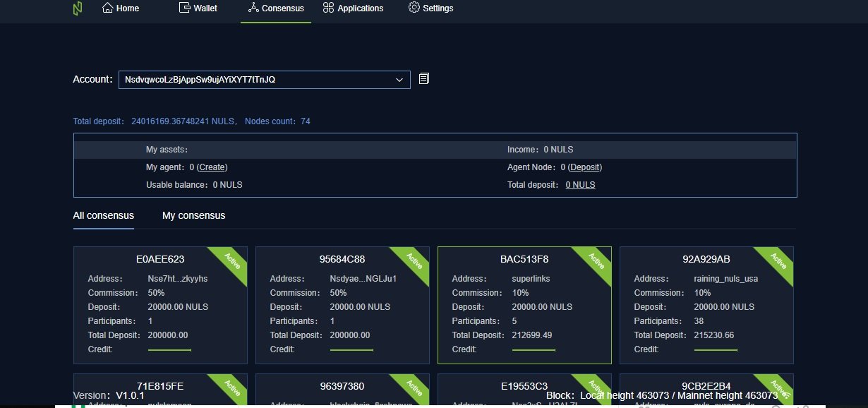Click the Deposit link beside Agent Node

(x=585, y=167)
